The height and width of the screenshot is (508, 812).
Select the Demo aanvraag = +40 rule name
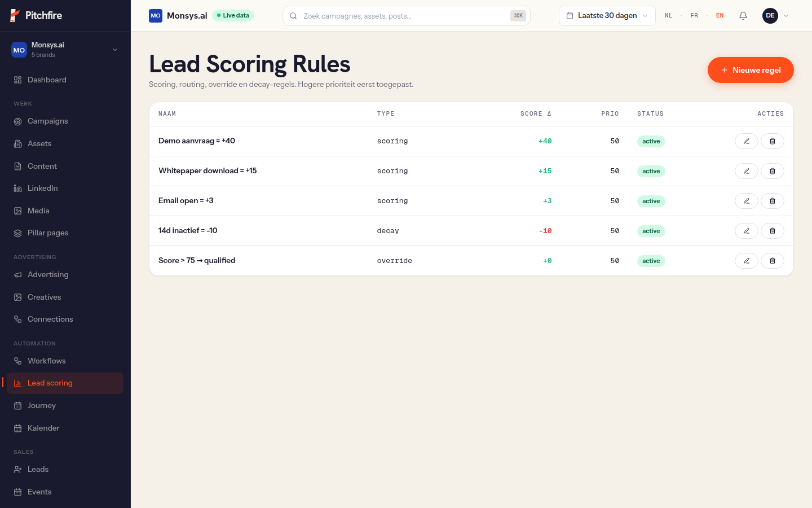[197, 141]
